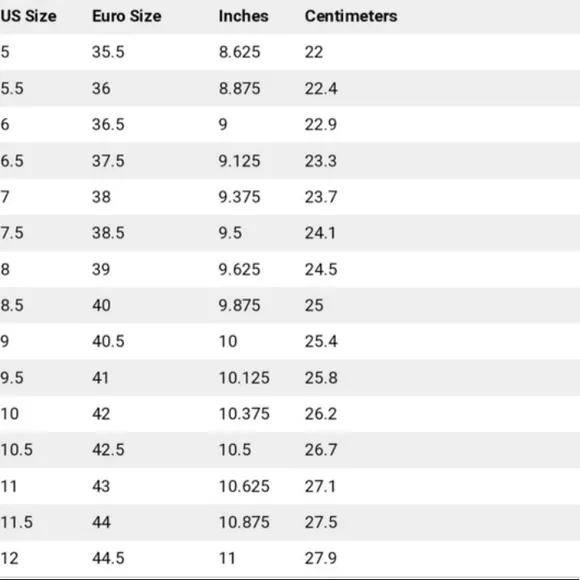Click the 27.1 centimeters cell
Viewport: 580px width, 580px height.
[x=320, y=486]
